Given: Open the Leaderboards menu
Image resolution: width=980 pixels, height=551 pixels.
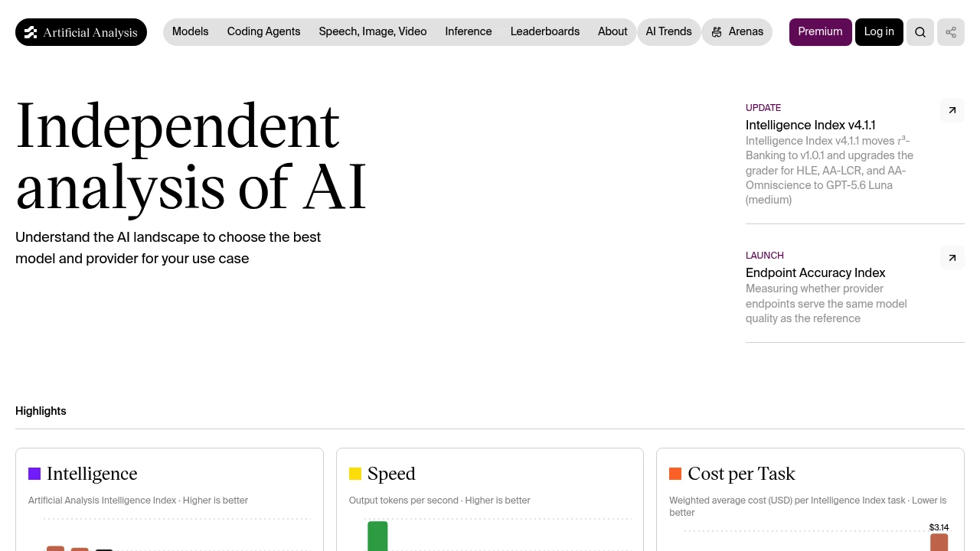Looking at the screenshot, I should 545,32.
